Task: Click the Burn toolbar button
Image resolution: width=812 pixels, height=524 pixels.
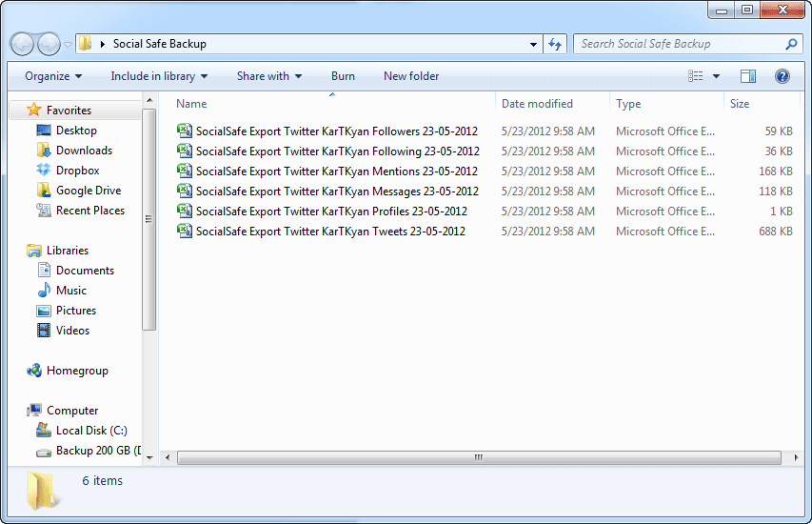Action: click(x=343, y=76)
